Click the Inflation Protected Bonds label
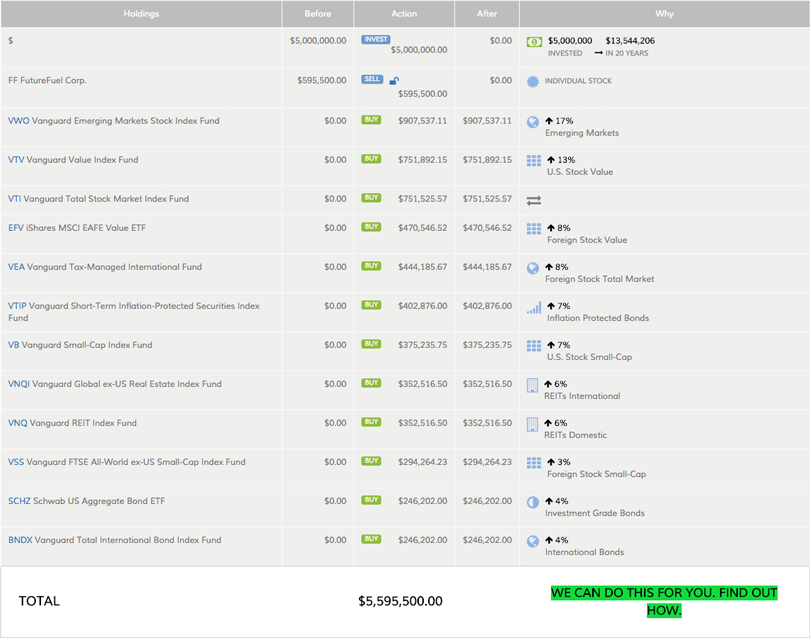810x638 pixels. coord(598,318)
